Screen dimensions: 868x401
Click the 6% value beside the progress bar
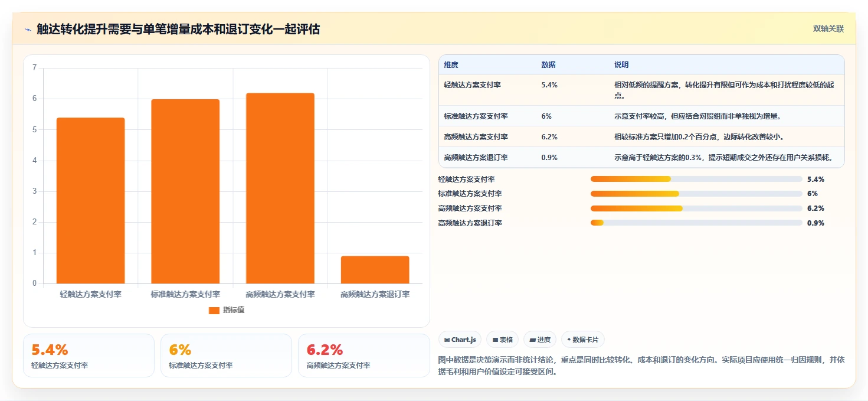813,194
